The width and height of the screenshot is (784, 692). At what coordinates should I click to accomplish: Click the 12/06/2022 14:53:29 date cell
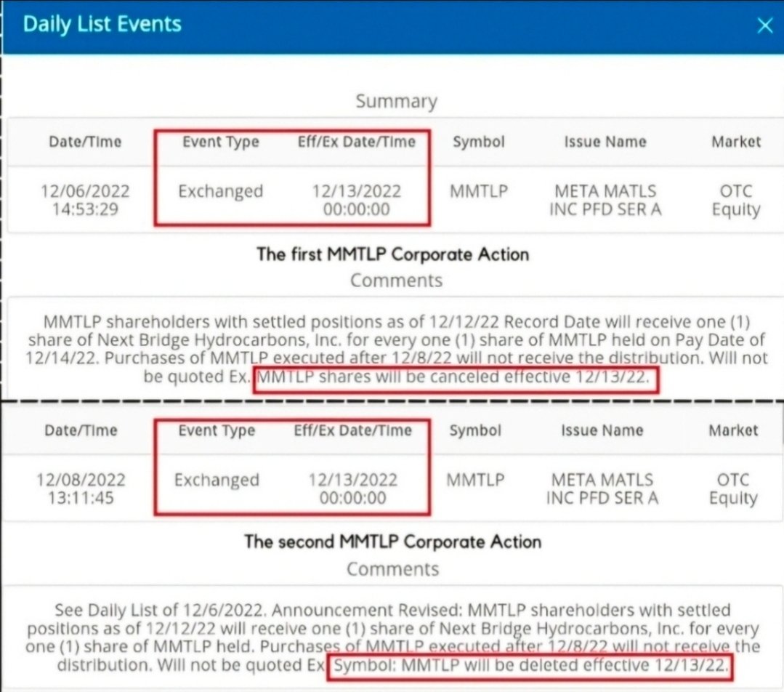point(85,200)
